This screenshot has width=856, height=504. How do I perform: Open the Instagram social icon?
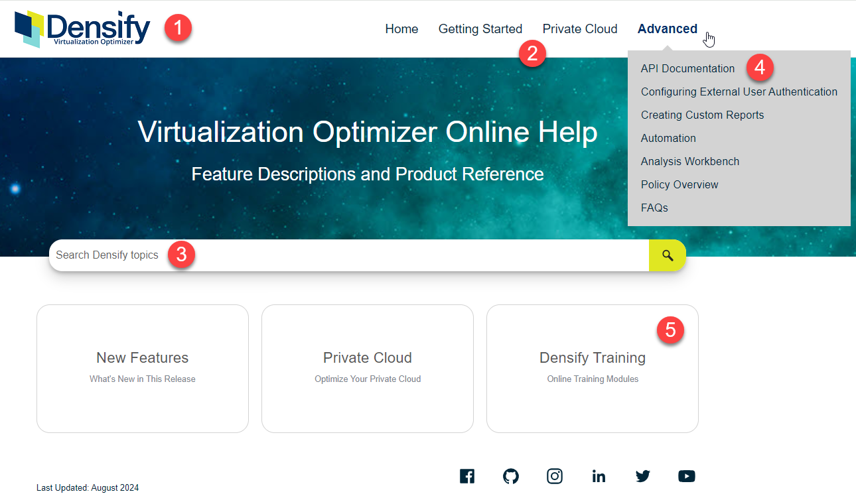click(x=555, y=476)
